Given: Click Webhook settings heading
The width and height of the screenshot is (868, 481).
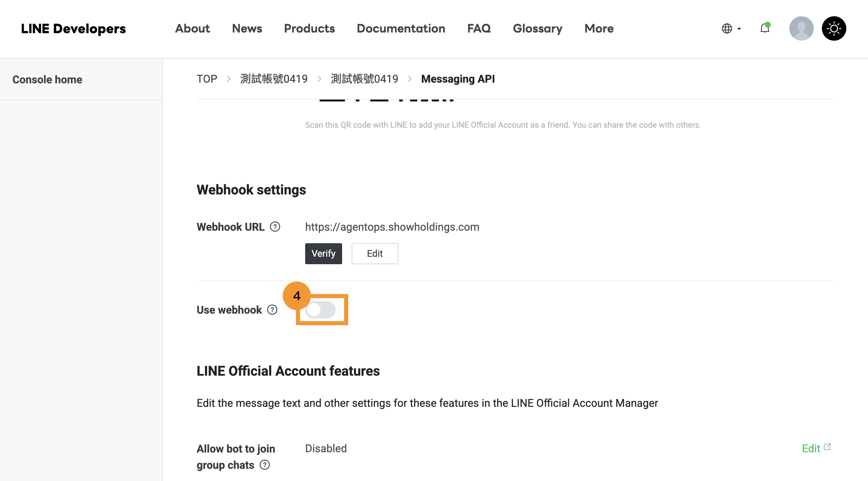Looking at the screenshot, I should coord(251,190).
